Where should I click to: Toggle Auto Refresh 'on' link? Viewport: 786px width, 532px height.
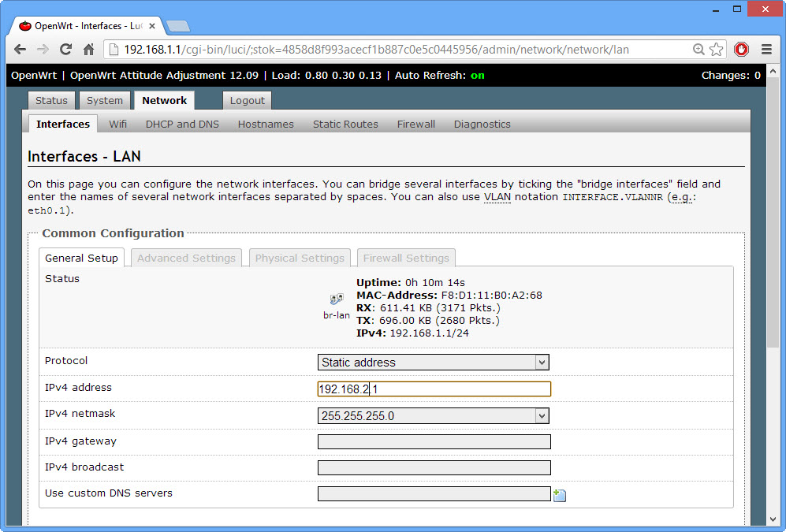click(x=477, y=76)
